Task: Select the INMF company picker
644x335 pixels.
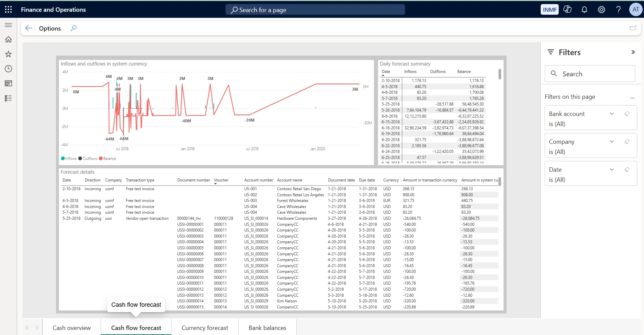Action: click(550, 10)
